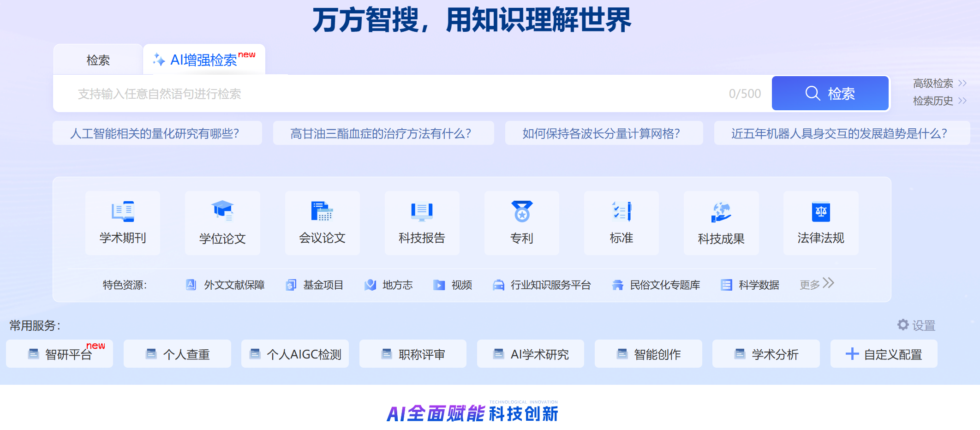Click the 科技报告 presentation icon

[x=422, y=212]
